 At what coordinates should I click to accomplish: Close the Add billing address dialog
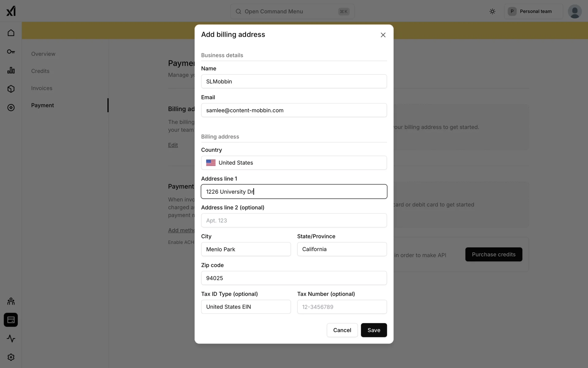point(383,35)
